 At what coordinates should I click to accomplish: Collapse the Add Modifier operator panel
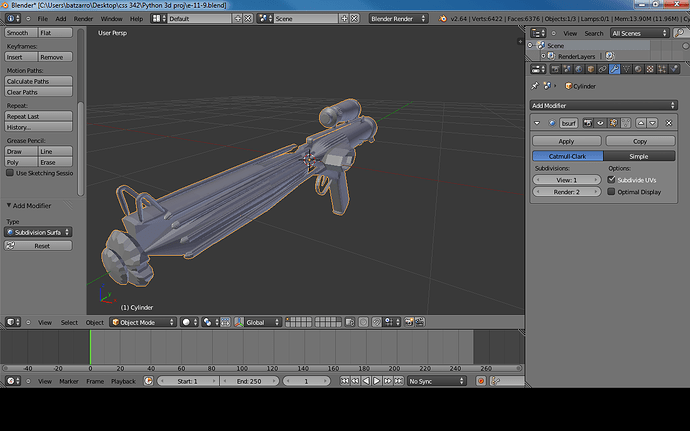click(9, 205)
